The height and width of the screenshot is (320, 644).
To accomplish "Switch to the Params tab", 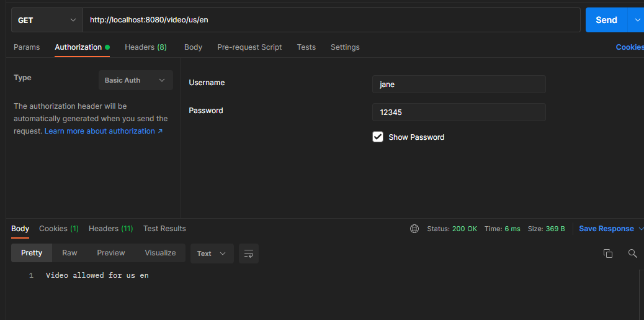I will (27, 47).
